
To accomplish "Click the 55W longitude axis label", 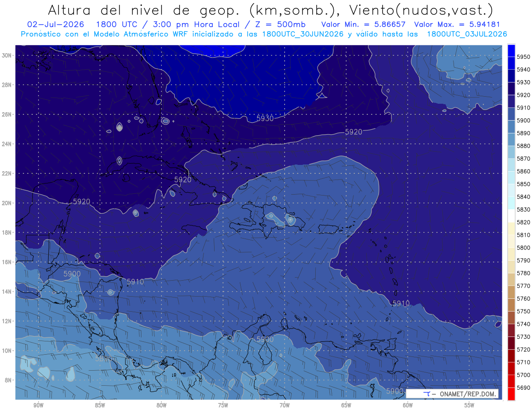I will [469, 406].
